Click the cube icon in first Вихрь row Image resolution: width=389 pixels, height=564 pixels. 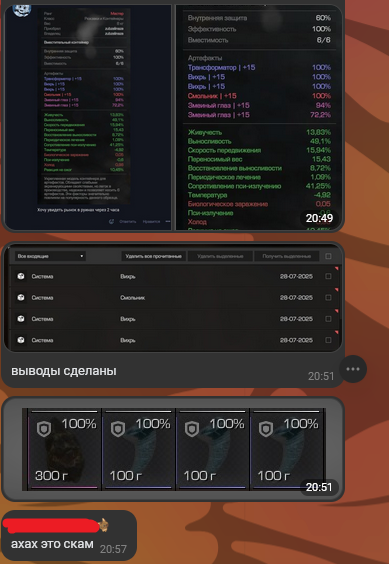tap(21, 276)
